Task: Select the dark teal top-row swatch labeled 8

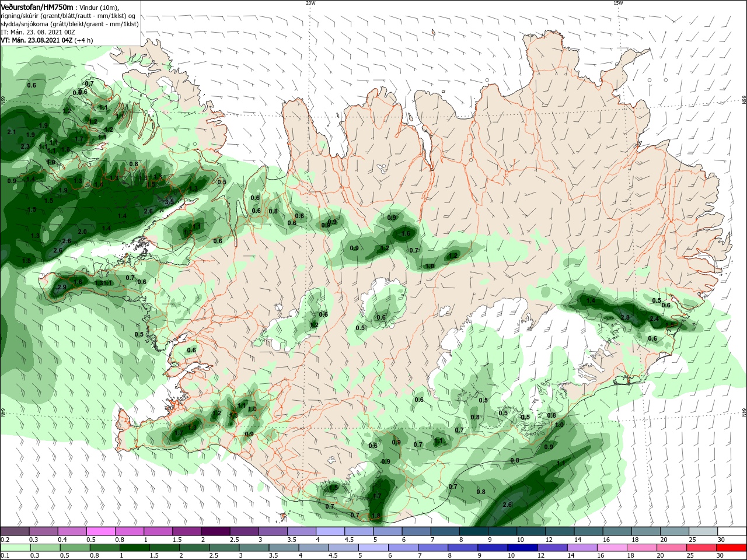Action: (x=473, y=531)
